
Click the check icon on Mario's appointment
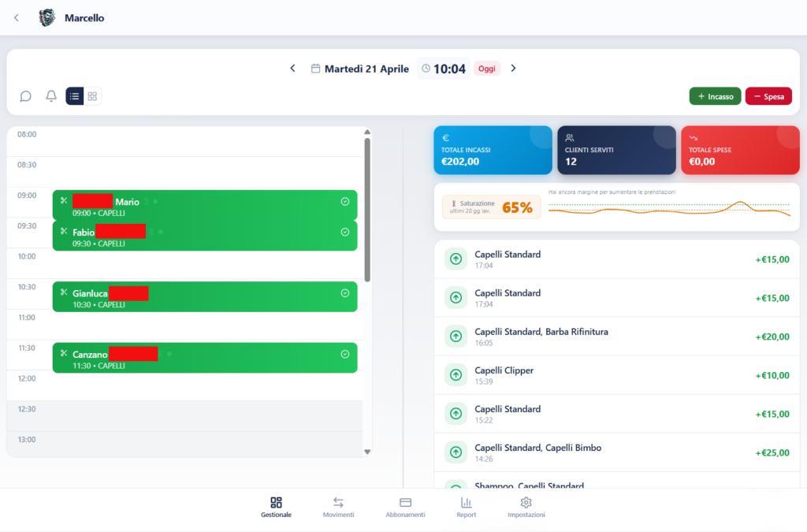coord(345,202)
